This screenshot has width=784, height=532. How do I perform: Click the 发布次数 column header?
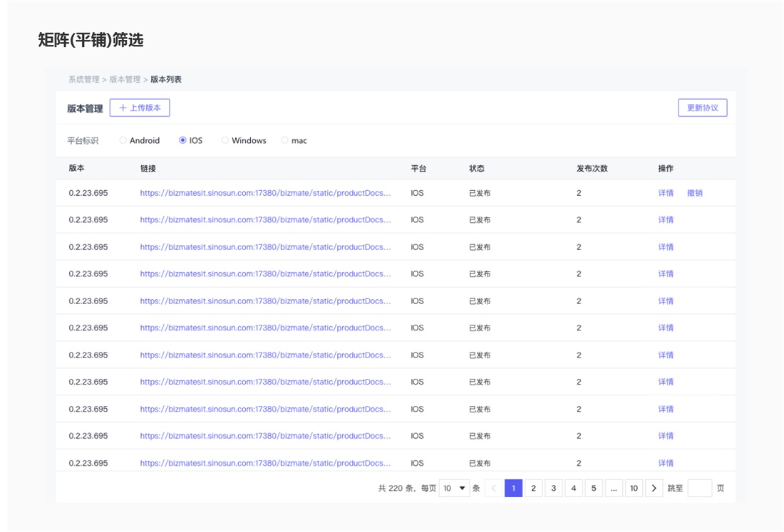(x=592, y=169)
